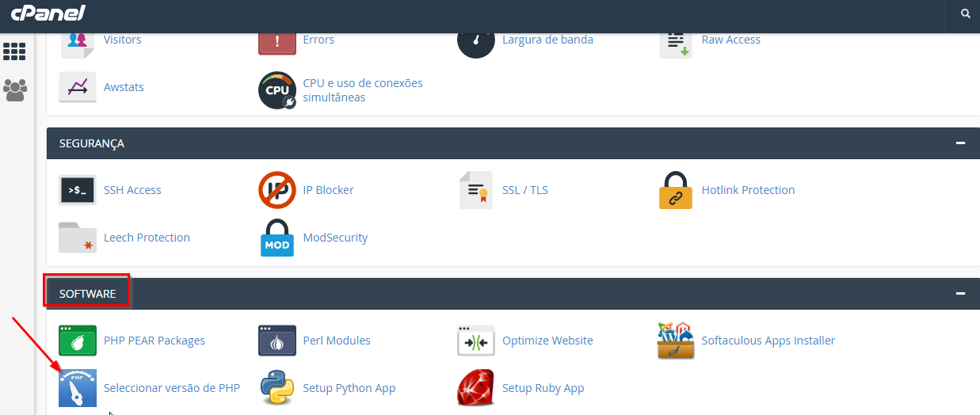Click the PHP PEAR Packages icon
980x415 pixels.
pos(78,341)
